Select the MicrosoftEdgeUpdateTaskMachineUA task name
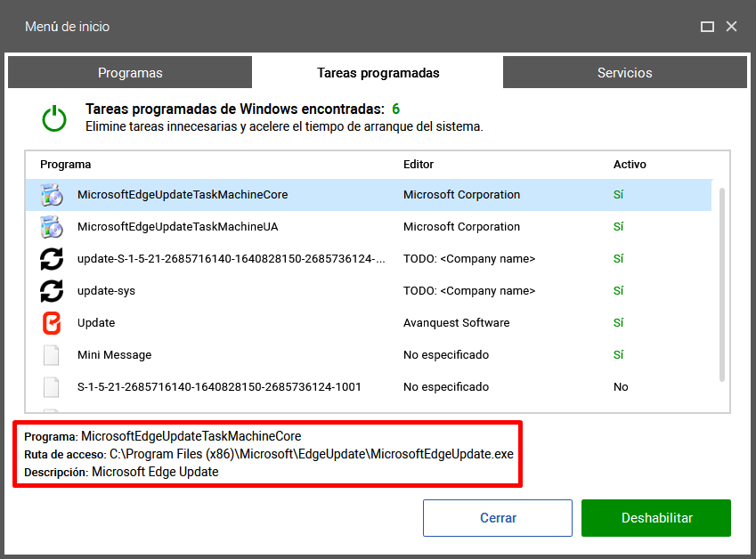 tap(178, 226)
